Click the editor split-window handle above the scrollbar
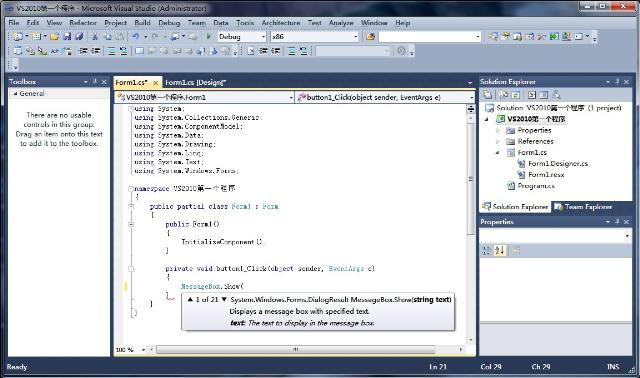The image size is (640, 378). pyautogui.click(x=471, y=109)
